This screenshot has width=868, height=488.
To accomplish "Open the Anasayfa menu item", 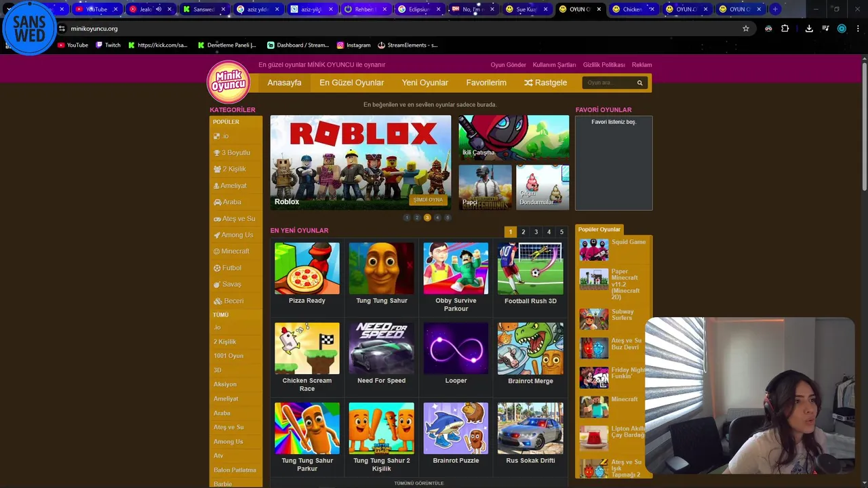I will point(284,83).
